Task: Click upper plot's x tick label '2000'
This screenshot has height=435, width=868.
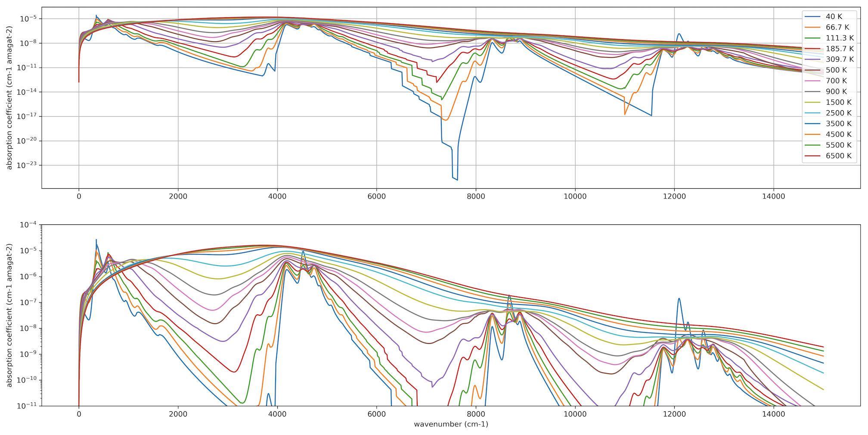Action: pyautogui.click(x=178, y=196)
